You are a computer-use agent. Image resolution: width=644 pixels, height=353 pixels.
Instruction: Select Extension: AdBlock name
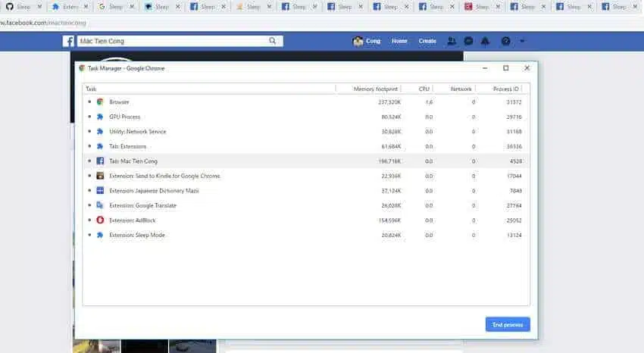coord(133,220)
